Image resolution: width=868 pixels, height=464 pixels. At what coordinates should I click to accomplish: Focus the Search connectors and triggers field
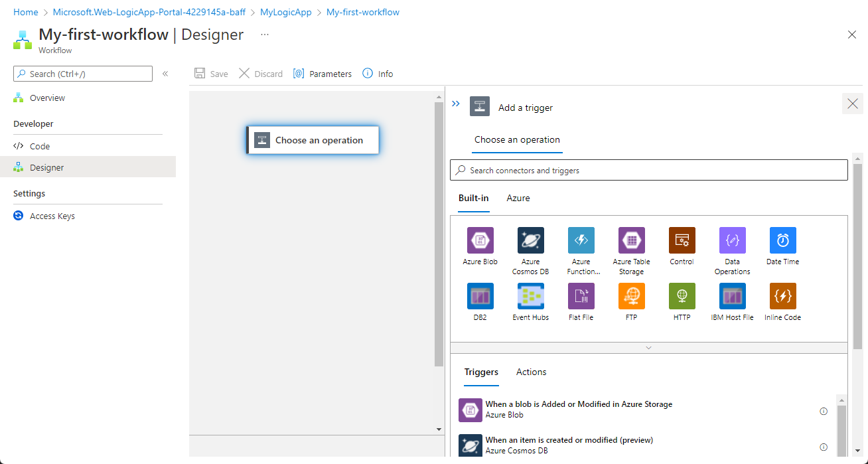[x=649, y=170]
